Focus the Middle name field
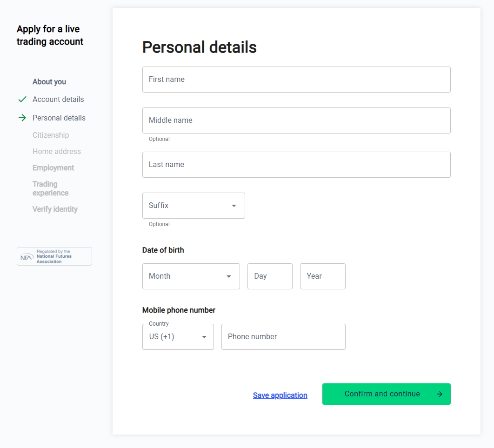494x448 pixels. (x=296, y=120)
